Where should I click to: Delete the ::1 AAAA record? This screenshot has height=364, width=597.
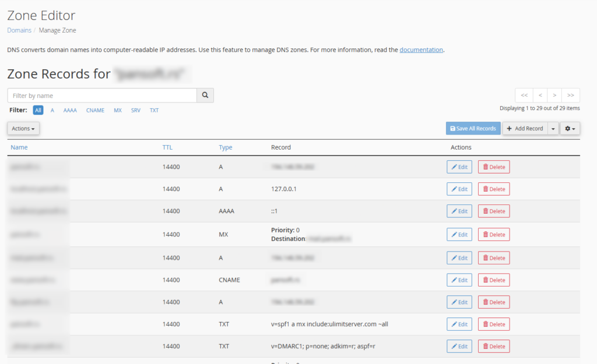click(x=493, y=211)
